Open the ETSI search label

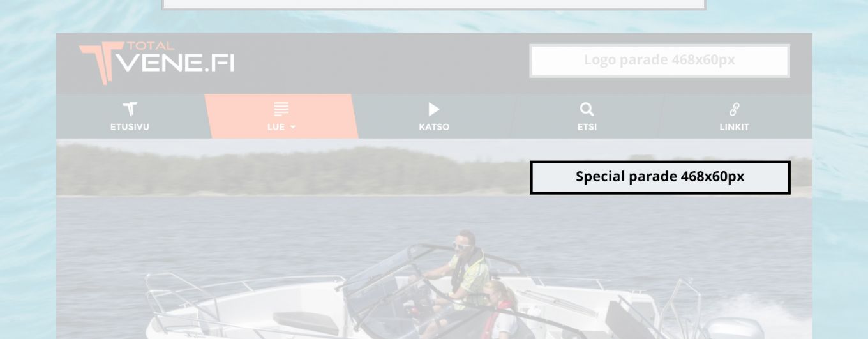[x=587, y=127]
